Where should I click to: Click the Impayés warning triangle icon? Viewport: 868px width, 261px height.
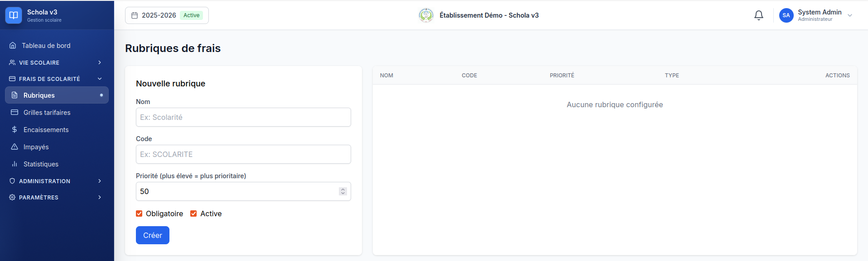tap(14, 147)
